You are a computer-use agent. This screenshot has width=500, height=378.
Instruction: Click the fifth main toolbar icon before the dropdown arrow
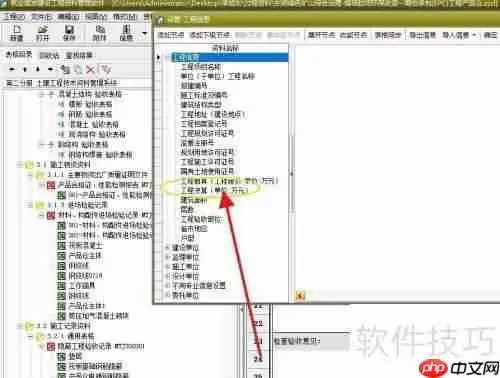pyautogui.click(x=126, y=33)
